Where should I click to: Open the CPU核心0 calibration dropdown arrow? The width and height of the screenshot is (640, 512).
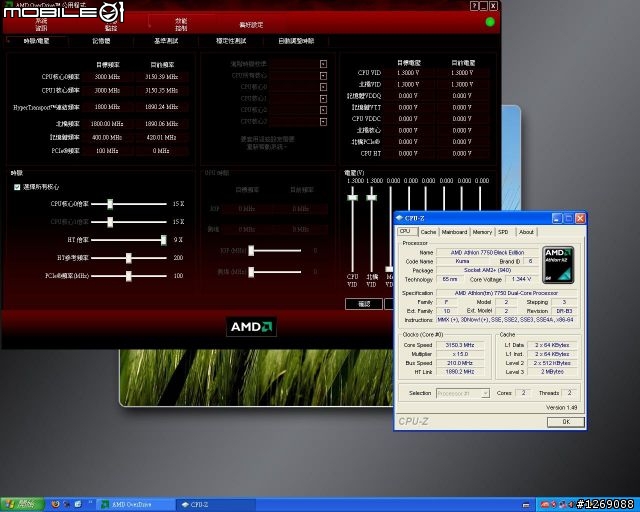pos(323,87)
